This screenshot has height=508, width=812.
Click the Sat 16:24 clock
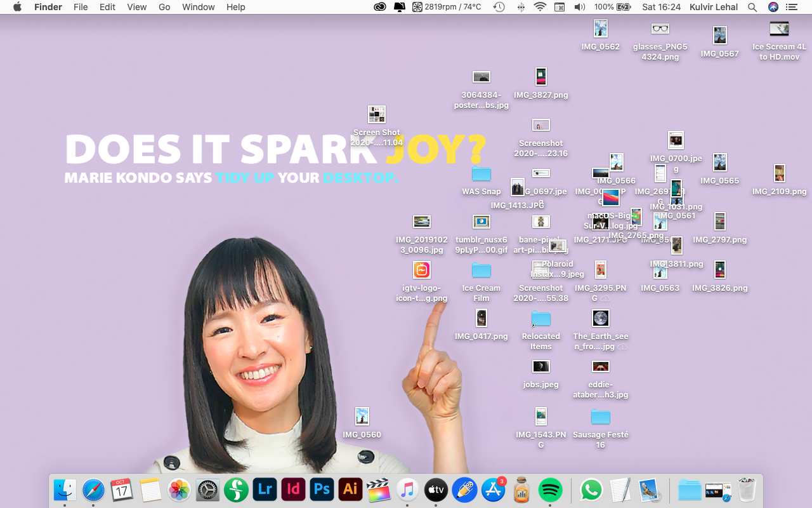661,7
